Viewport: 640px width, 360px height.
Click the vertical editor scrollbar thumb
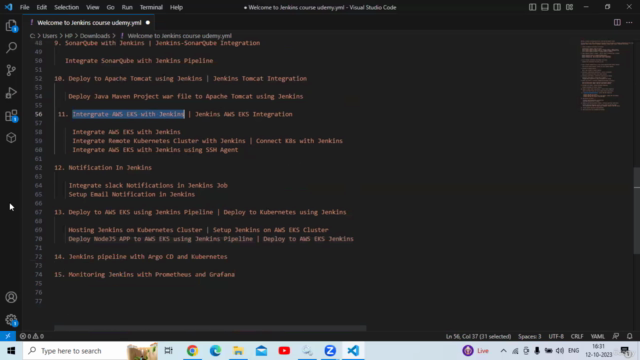(x=637, y=211)
